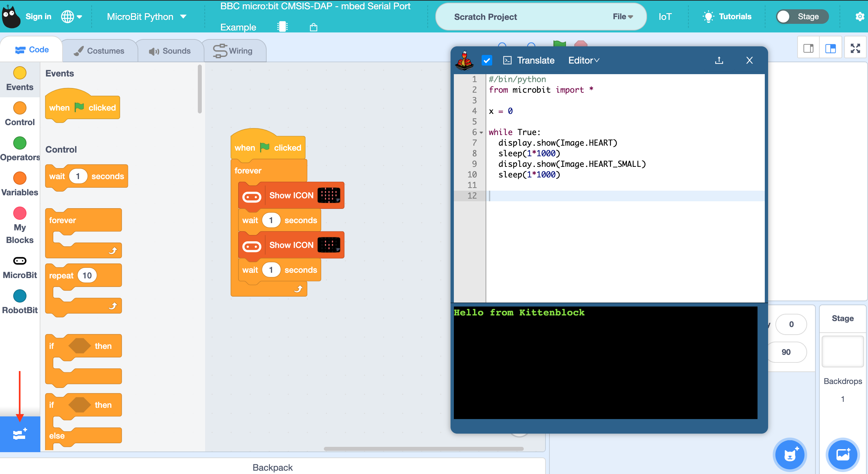Click the choose a sprite cat button
The width and height of the screenshot is (868, 474).
point(790,455)
